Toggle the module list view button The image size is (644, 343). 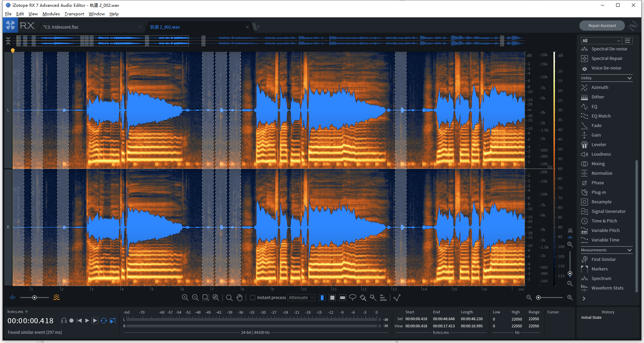(628, 41)
